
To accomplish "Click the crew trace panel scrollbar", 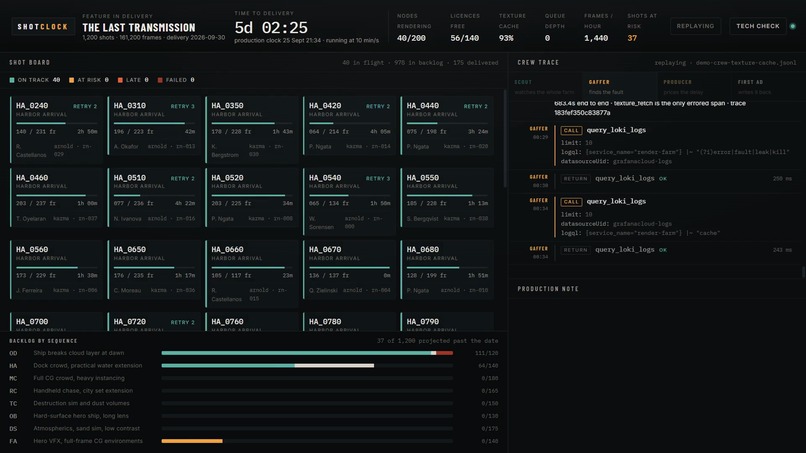I will (x=803, y=272).
